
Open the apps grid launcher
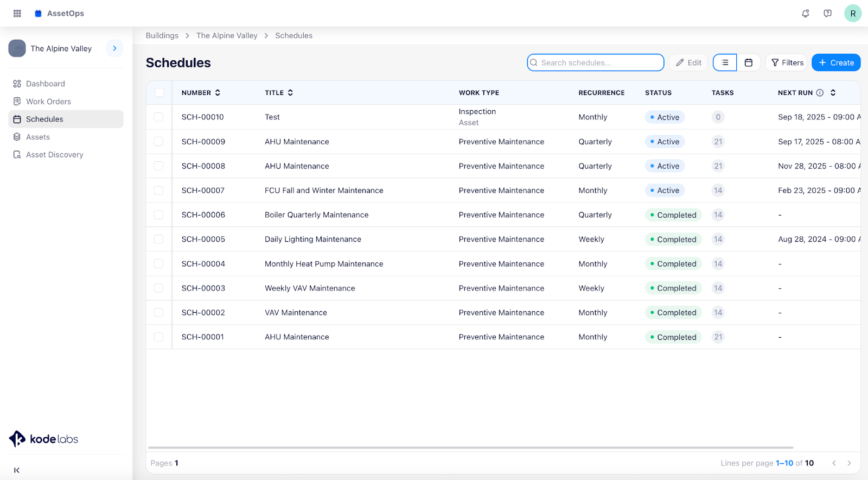[x=17, y=14]
